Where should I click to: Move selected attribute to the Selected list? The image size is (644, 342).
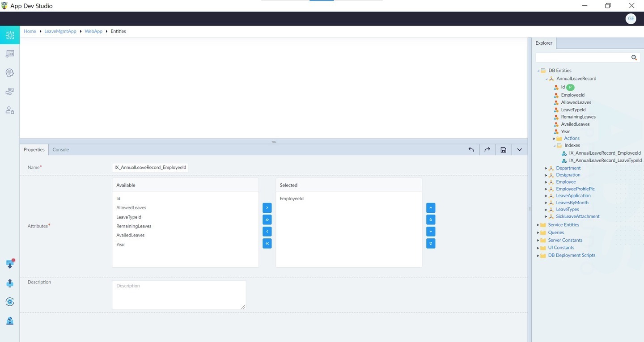click(x=267, y=208)
